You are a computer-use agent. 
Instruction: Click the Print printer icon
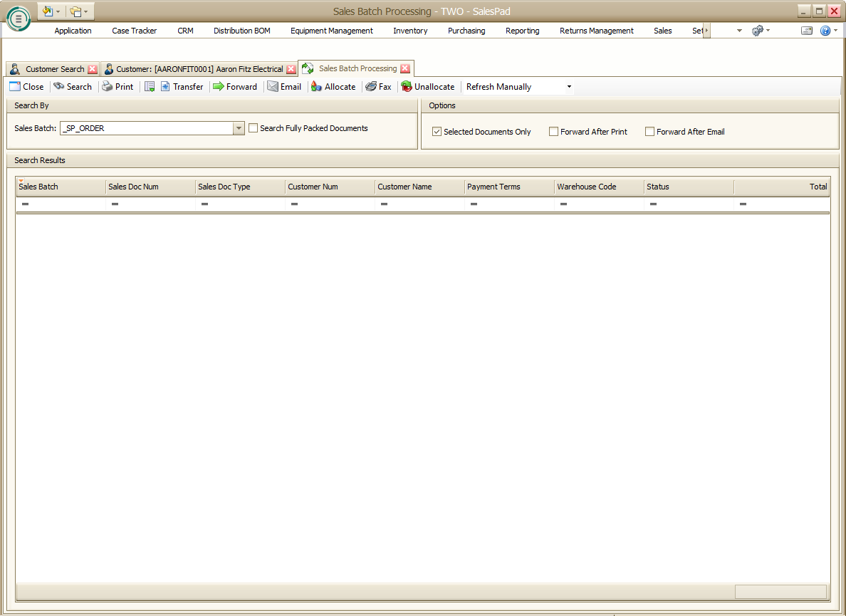tap(107, 87)
